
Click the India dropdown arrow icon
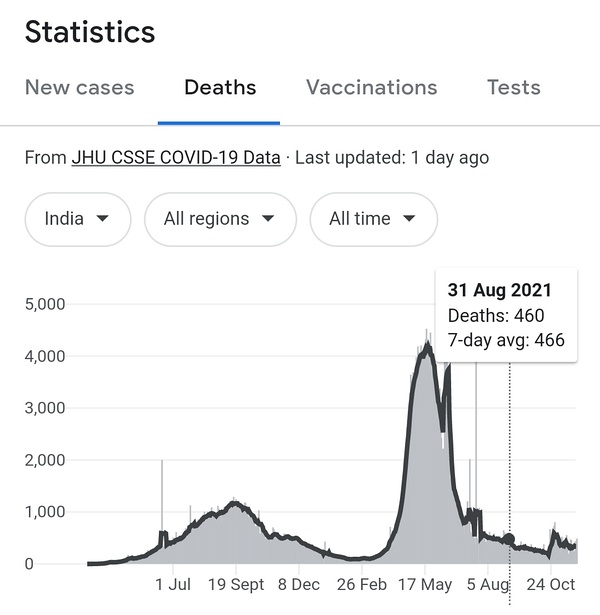102,219
